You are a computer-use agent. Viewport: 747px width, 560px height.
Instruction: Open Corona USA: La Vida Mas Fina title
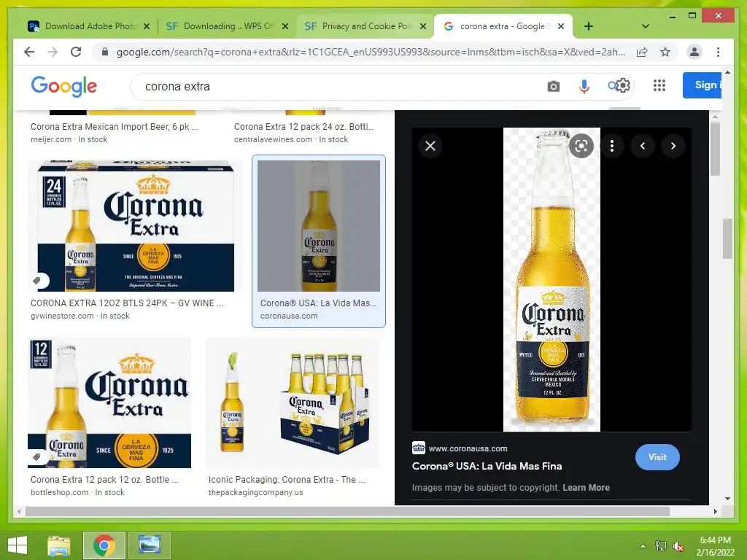(x=487, y=466)
